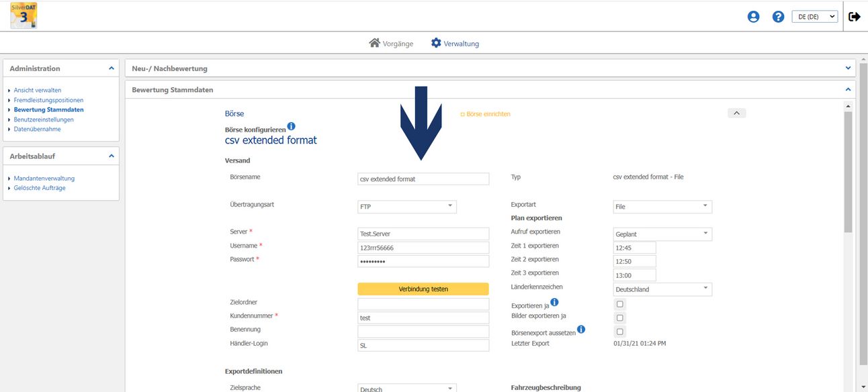
Task: Click into the Zielordner input field
Action: (423, 304)
